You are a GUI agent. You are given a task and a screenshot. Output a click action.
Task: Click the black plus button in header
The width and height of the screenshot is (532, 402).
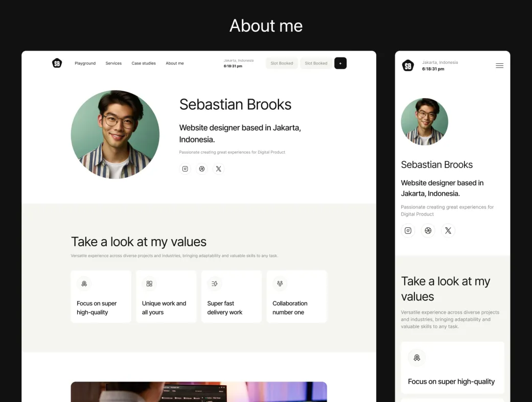click(340, 63)
